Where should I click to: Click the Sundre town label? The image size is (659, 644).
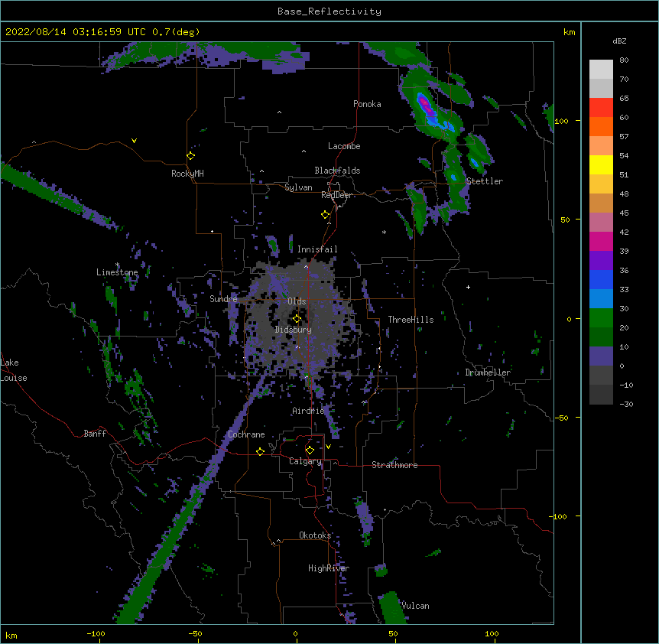223,299
